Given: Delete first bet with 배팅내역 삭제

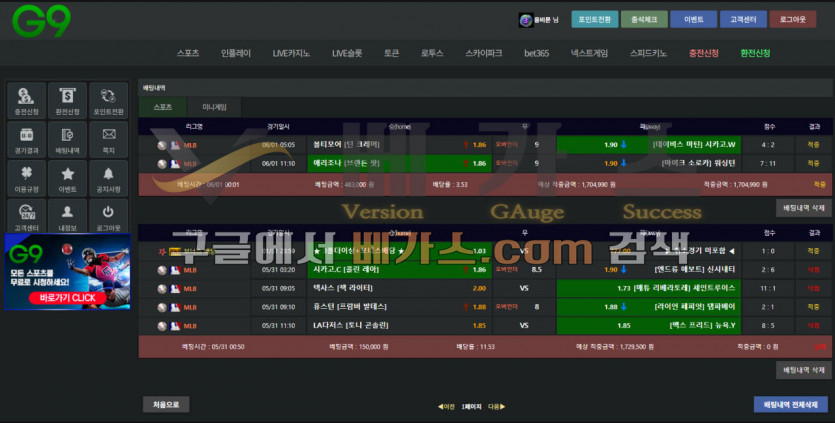Looking at the screenshot, I should (x=804, y=208).
